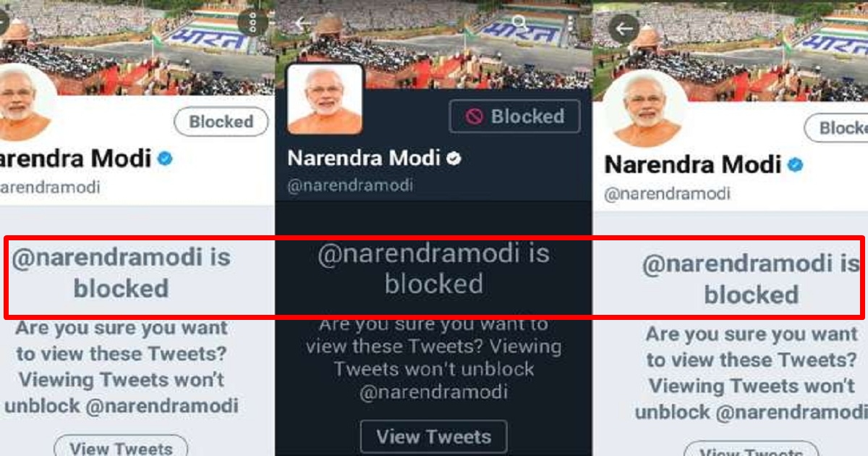Click the red prohibition icon inside dark Blocked button
This screenshot has width=868, height=456.
click(x=475, y=117)
